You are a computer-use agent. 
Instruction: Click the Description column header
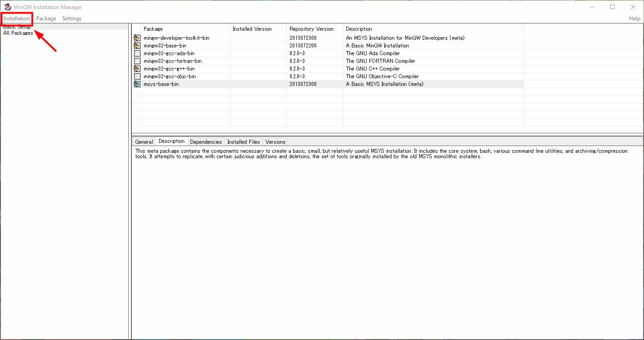pyautogui.click(x=433, y=29)
